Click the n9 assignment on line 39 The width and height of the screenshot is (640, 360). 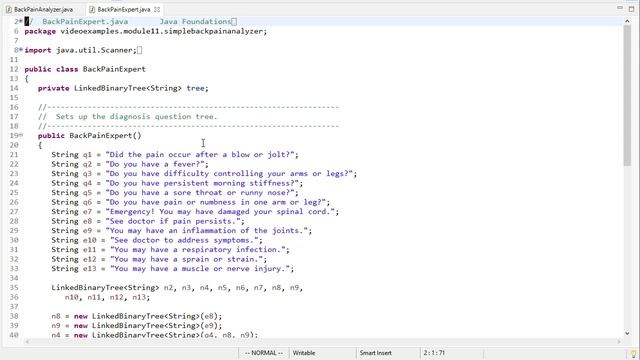click(137, 325)
